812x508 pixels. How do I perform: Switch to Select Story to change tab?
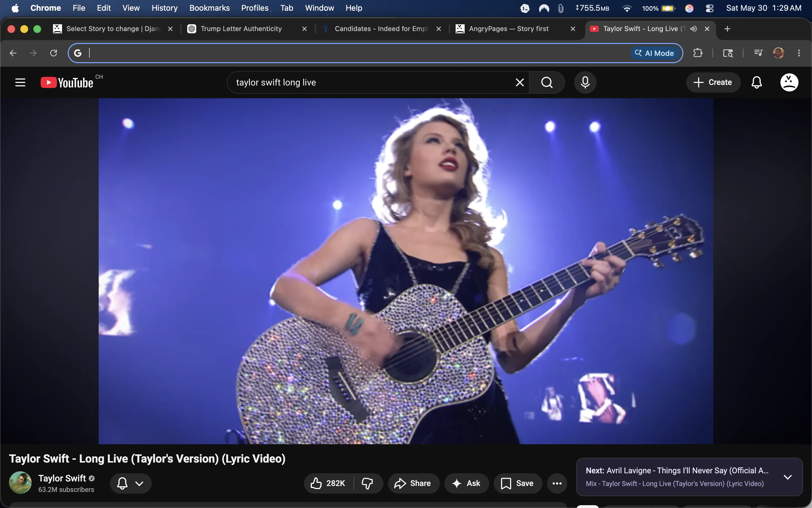113,29
